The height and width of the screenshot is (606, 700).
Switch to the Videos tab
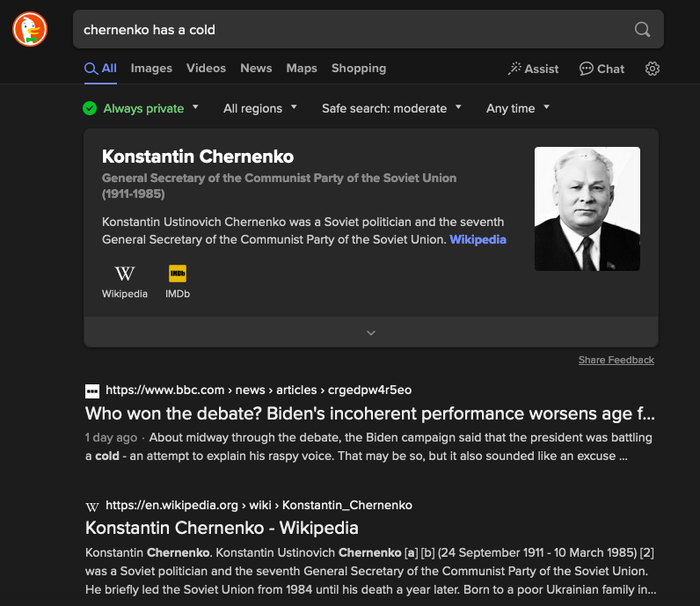click(x=206, y=69)
